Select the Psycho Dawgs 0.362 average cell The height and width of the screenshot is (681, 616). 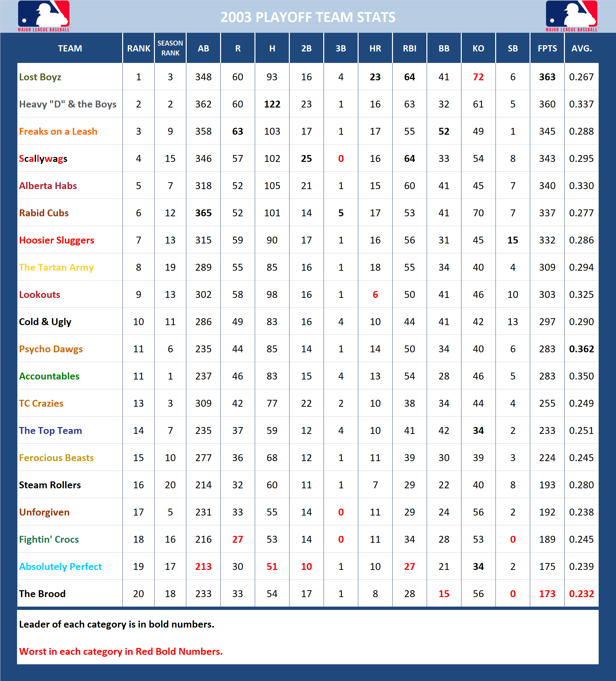[x=582, y=349]
